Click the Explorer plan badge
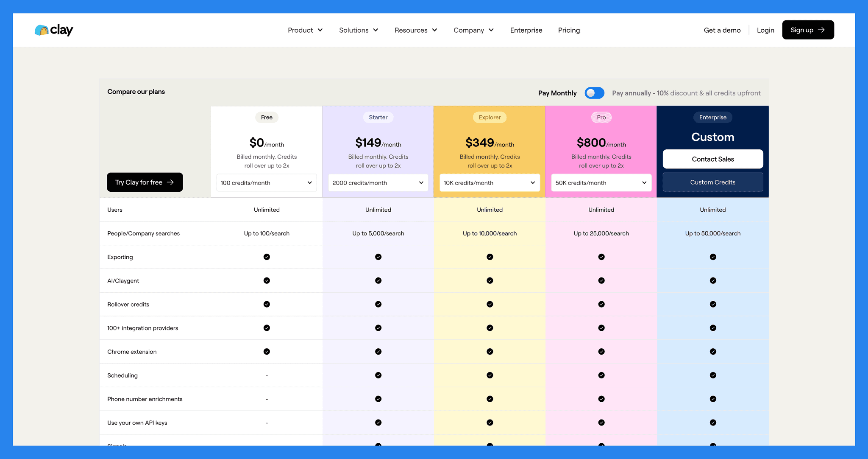This screenshot has width=868, height=459. point(490,118)
